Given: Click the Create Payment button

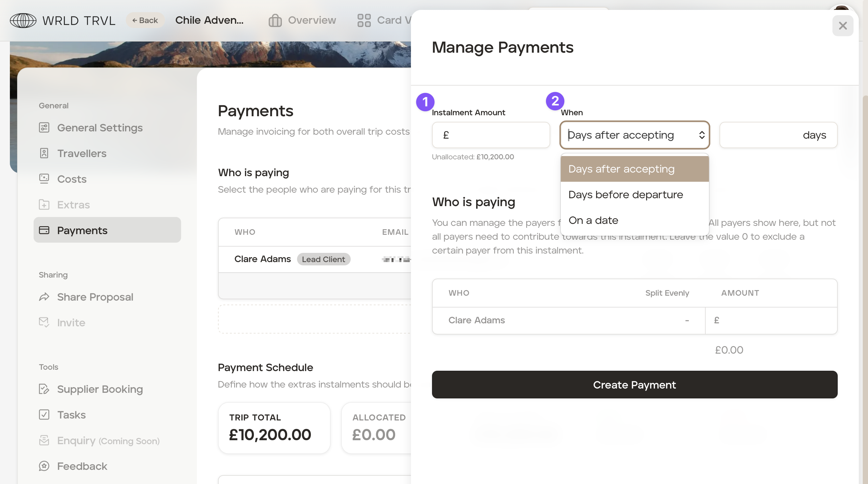Looking at the screenshot, I should coord(635,385).
